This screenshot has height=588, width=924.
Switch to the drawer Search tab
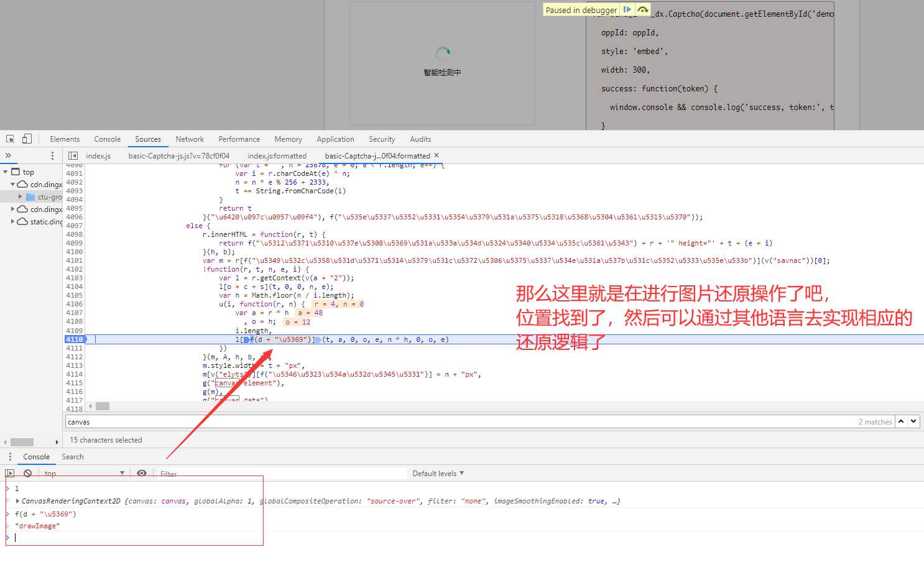pyautogui.click(x=72, y=457)
